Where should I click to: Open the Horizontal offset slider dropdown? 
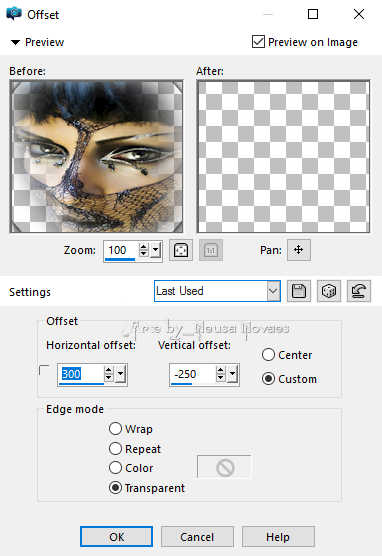[121, 374]
